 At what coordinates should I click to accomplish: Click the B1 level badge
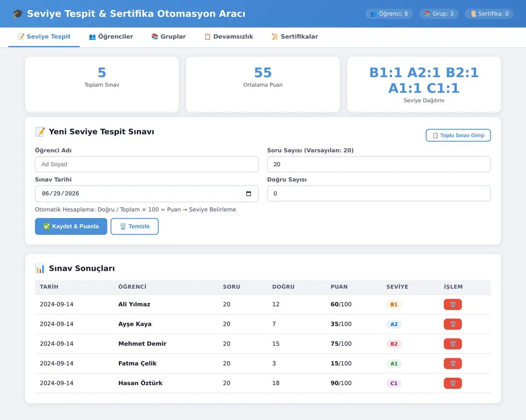394,304
